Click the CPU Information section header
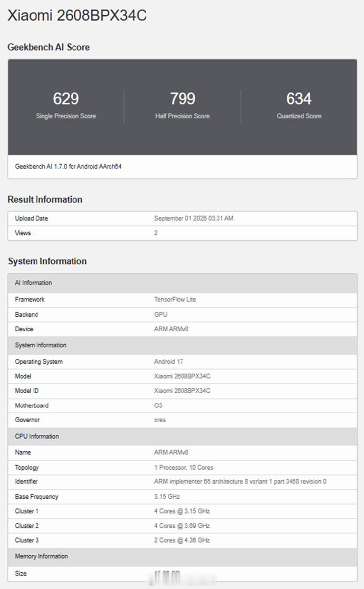 click(x=183, y=436)
